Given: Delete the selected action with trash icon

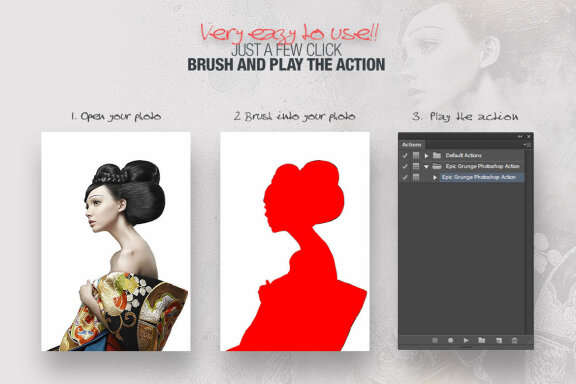Looking at the screenshot, I should [514, 340].
